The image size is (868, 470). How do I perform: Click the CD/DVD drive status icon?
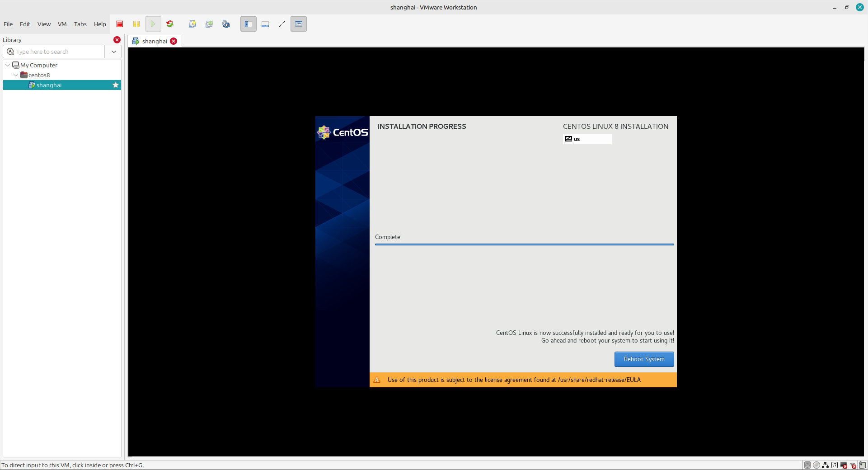816,465
